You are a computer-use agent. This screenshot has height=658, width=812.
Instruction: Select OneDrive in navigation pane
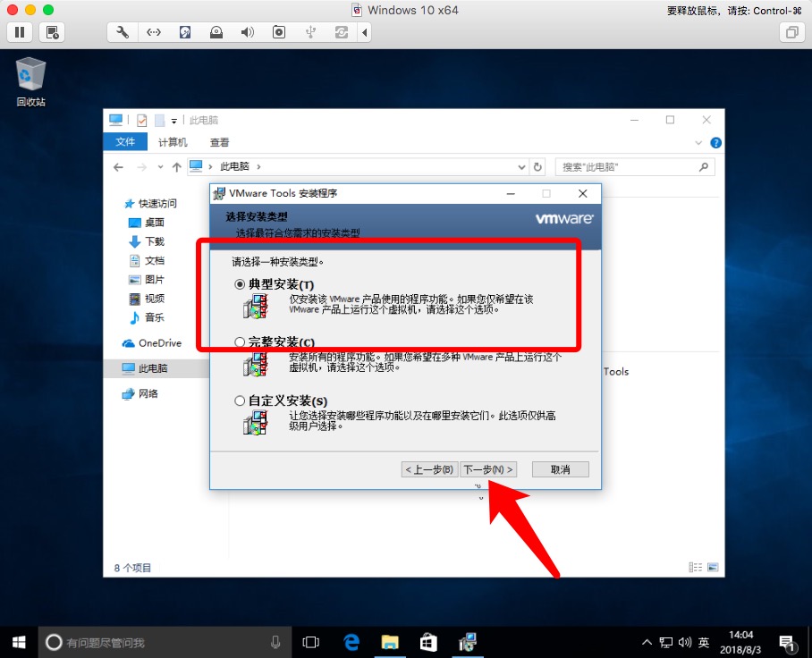(151, 342)
